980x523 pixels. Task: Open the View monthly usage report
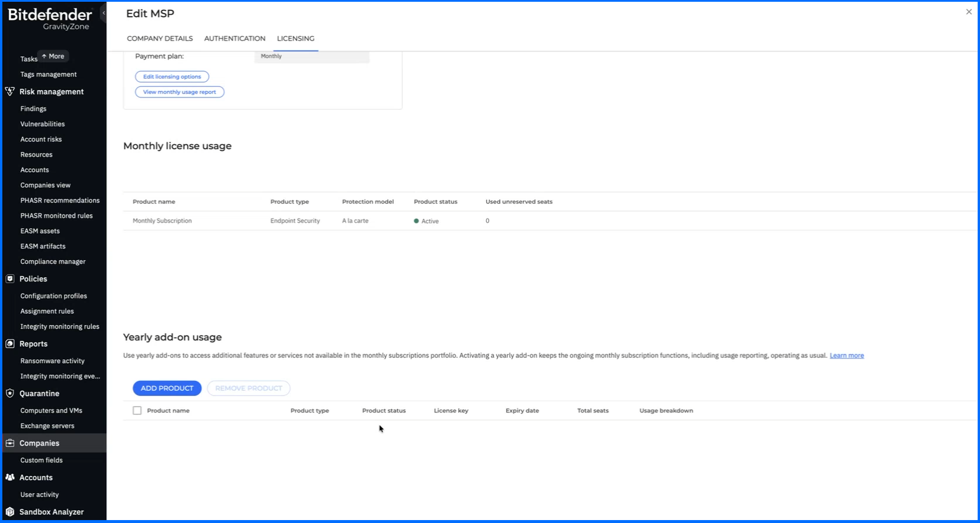180,92
